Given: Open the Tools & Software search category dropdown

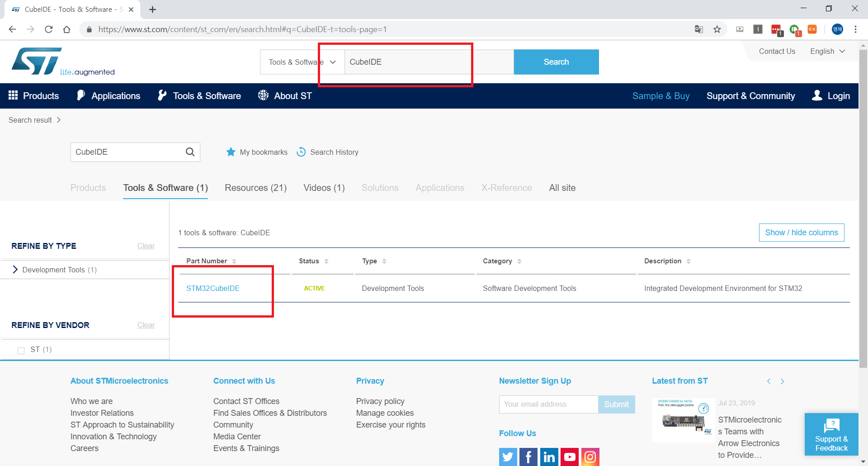Looking at the screenshot, I should [302, 62].
